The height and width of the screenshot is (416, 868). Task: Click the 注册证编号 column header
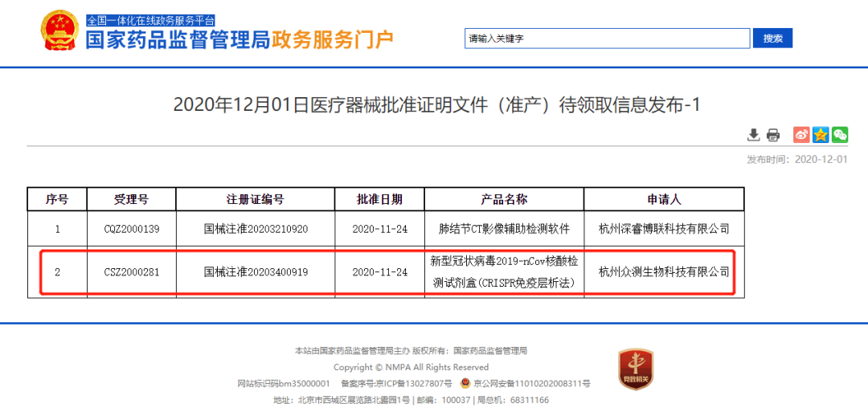[256, 200]
